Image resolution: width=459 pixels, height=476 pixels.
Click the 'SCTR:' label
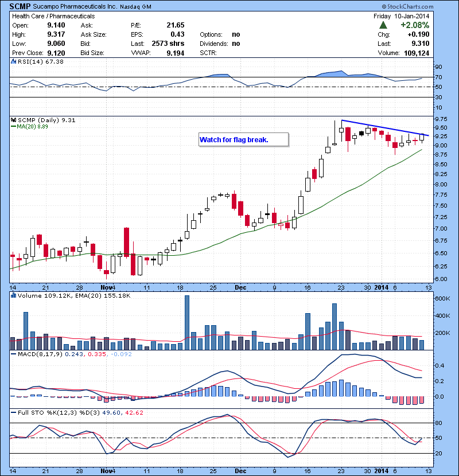(208, 53)
